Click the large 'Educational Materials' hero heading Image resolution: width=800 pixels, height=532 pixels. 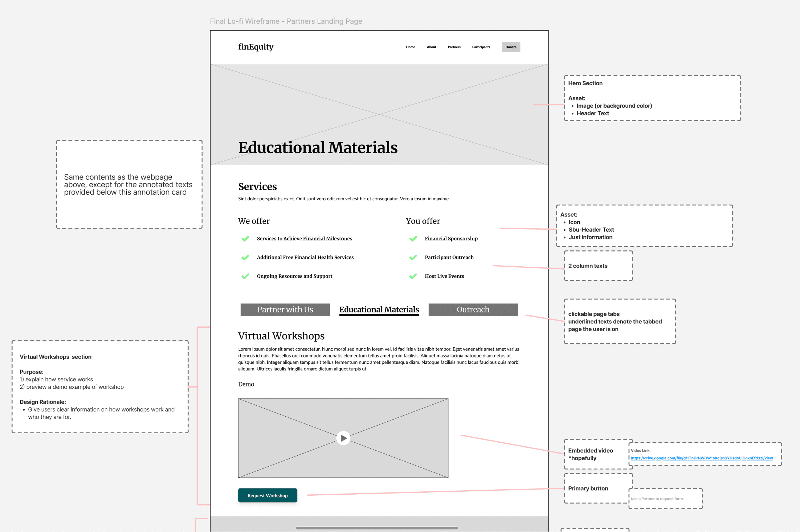tap(318, 148)
